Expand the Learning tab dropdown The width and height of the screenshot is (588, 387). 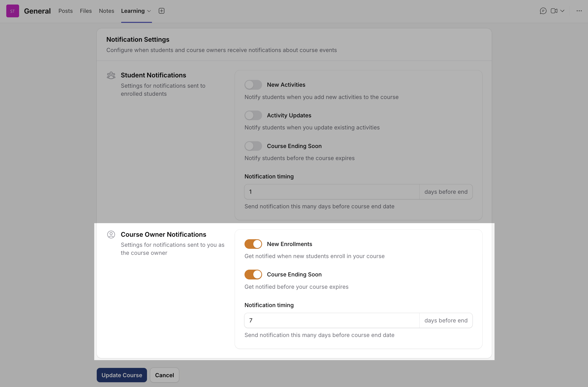pyautogui.click(x=149, y=11)
